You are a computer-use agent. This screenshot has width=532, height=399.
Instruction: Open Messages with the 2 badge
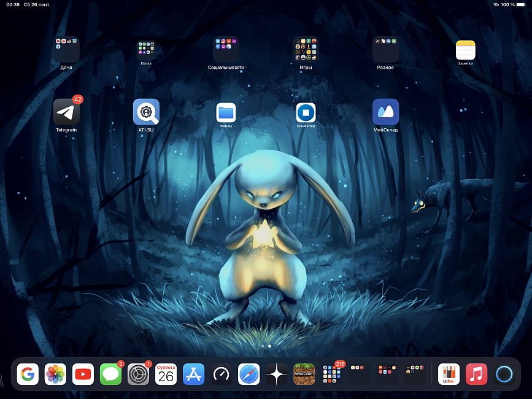(x=110, y=374)
